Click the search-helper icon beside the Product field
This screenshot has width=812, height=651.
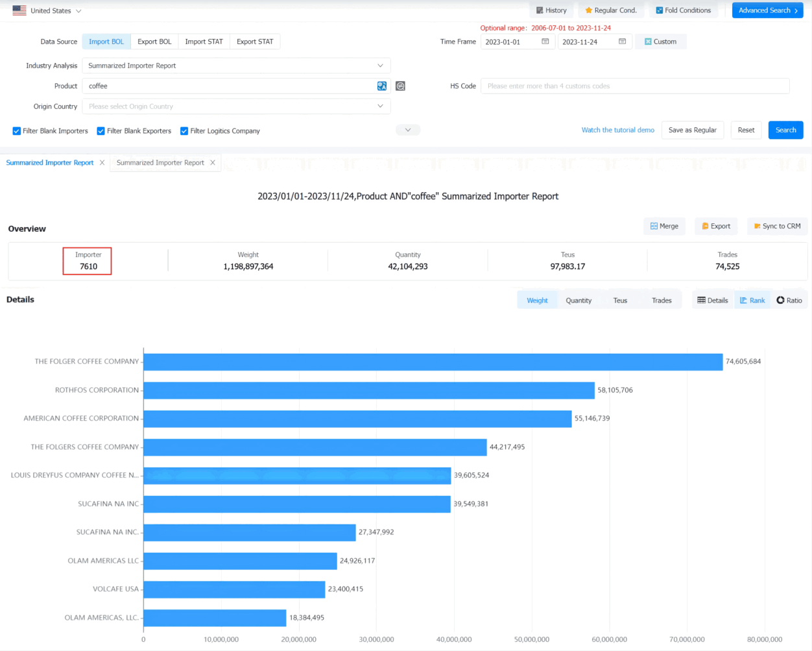tap(400, 86)
